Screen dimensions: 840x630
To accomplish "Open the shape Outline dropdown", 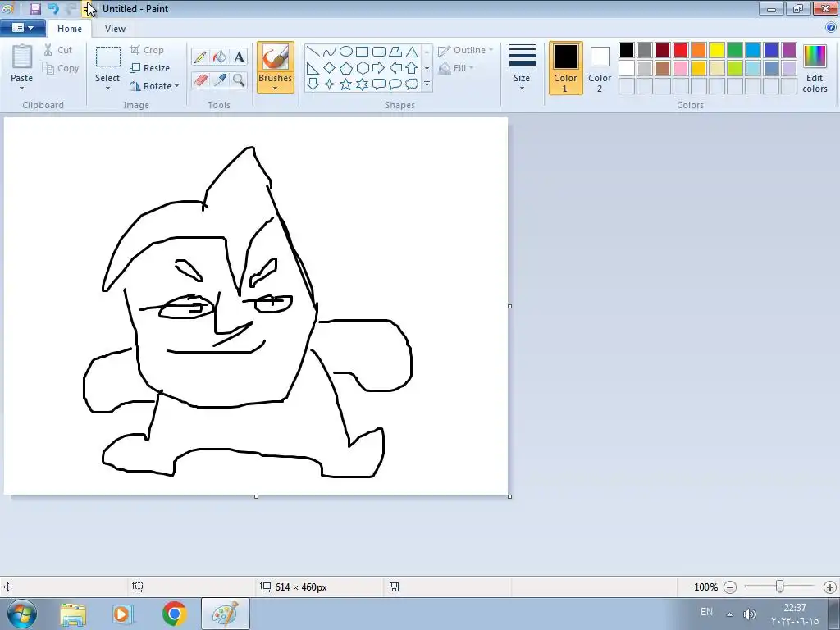I will coord(466,50).
